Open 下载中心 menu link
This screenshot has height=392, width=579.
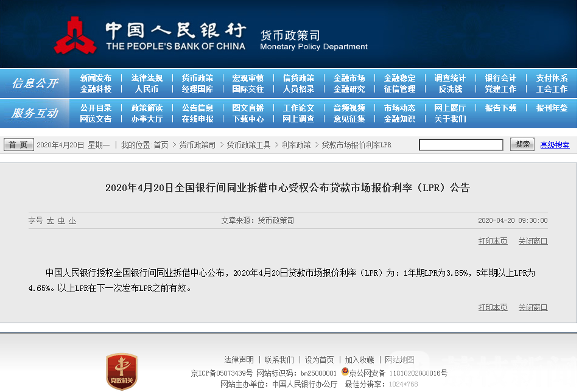click(248, 119)
